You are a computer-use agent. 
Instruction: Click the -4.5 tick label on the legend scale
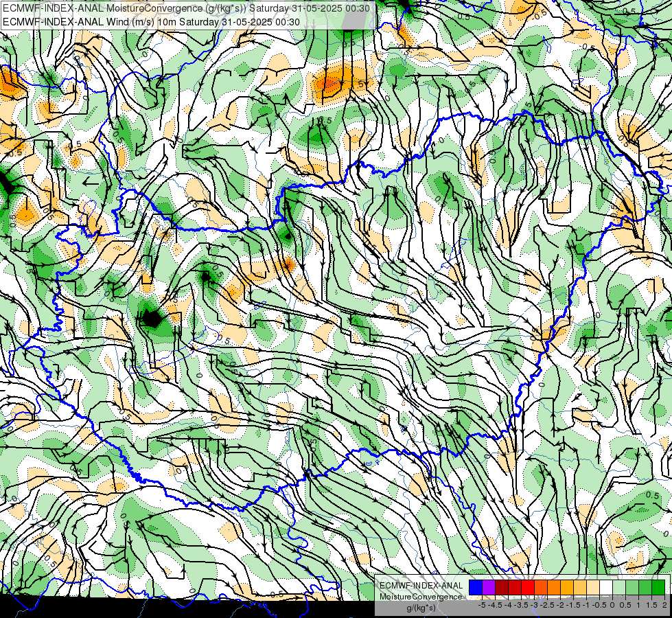click(495, 605)
